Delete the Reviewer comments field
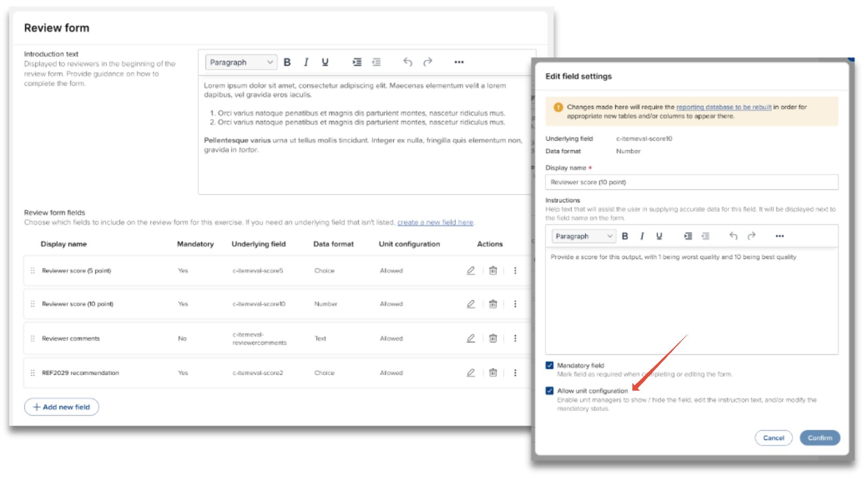 click(x=493, y=338)
